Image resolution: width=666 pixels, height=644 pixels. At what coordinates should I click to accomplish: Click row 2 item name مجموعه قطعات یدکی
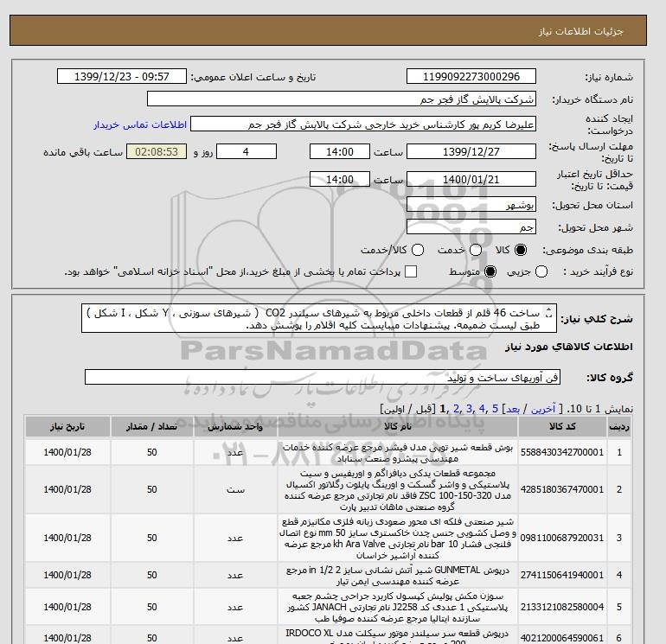click(398, 490)
